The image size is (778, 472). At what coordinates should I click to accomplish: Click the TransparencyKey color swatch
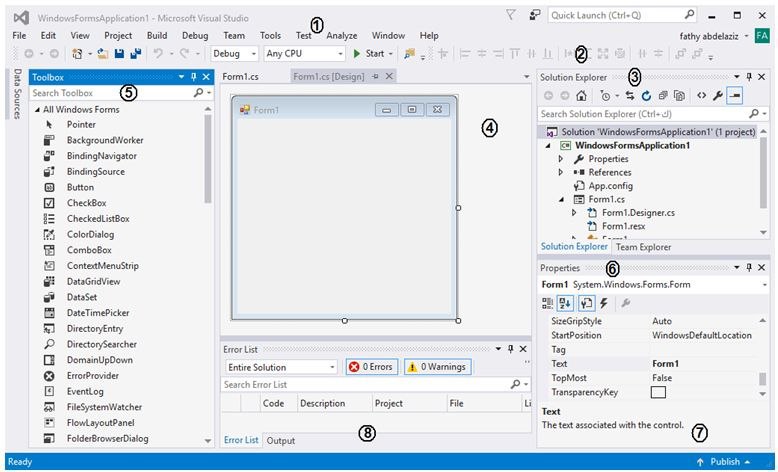658,392
